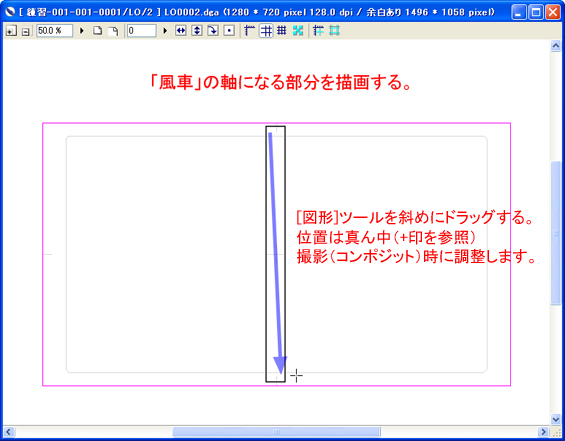Click the single page view icon
Image resolution: width=565 pixels, height=441 pixels.
click(97, 31)
